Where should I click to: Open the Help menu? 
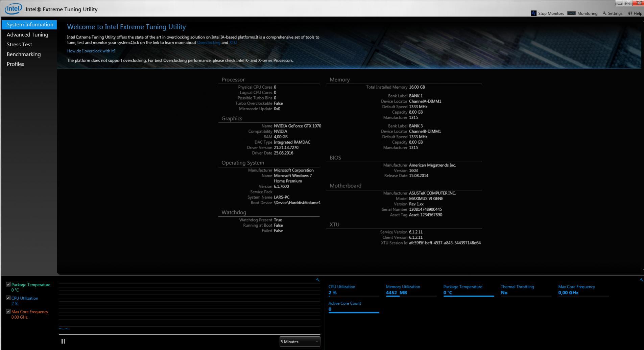click(635, 13)
